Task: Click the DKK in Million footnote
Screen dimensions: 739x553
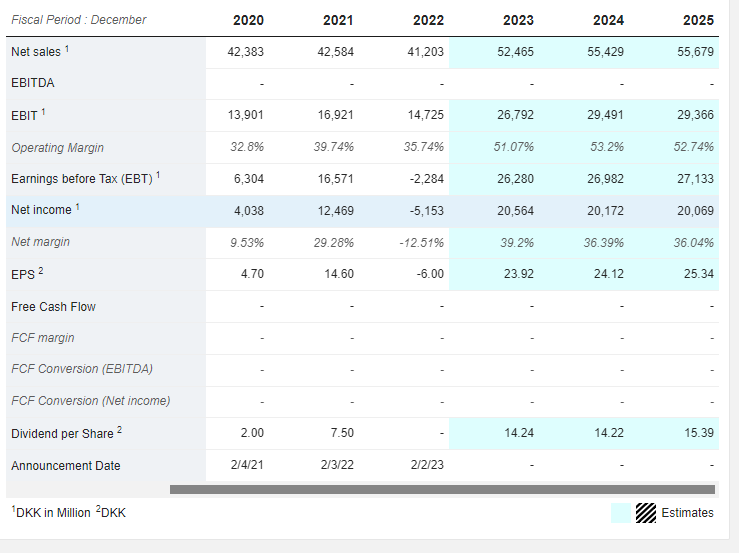Action: click(51, 512)
